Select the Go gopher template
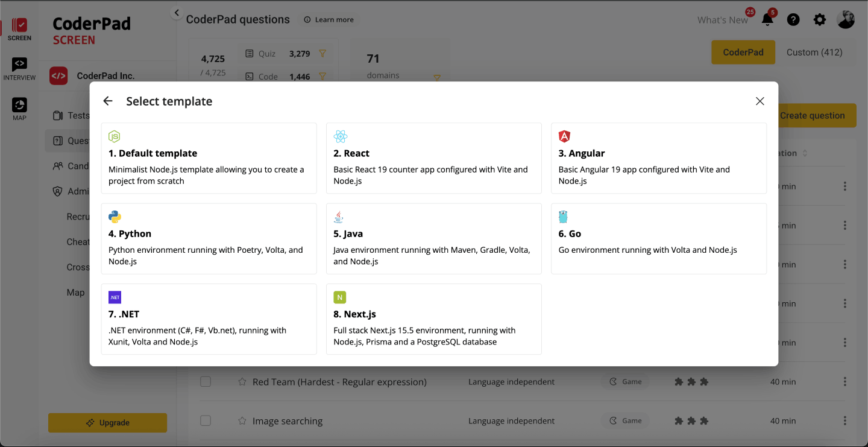This screenshot has width=868, height=447. [x=658, y=238]
